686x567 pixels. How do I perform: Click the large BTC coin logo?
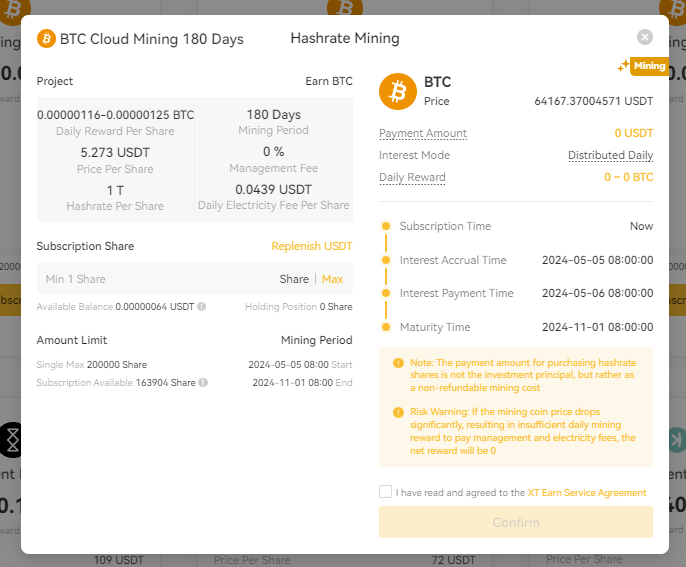click(397, 91)
